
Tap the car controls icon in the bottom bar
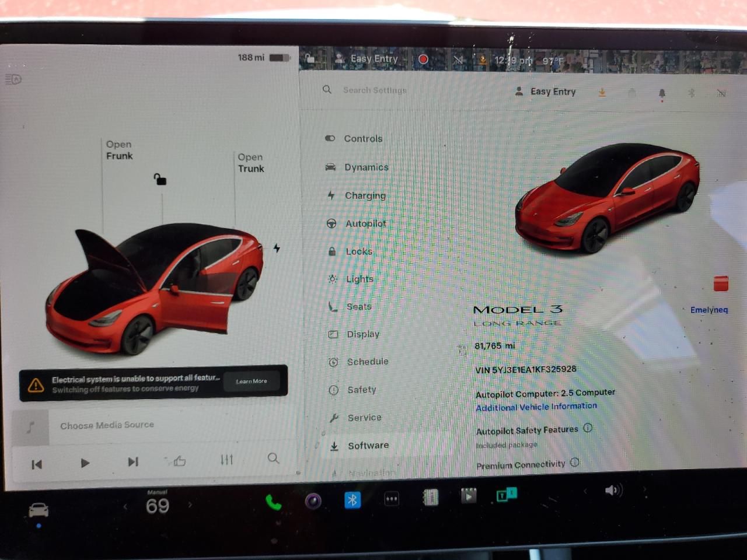(x=39, y=510)
